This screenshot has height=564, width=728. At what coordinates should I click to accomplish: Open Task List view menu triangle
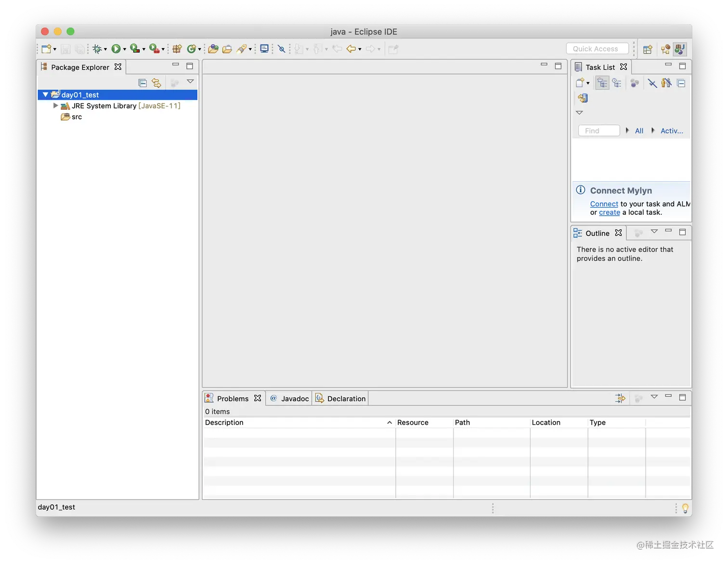tap(580, 113)
